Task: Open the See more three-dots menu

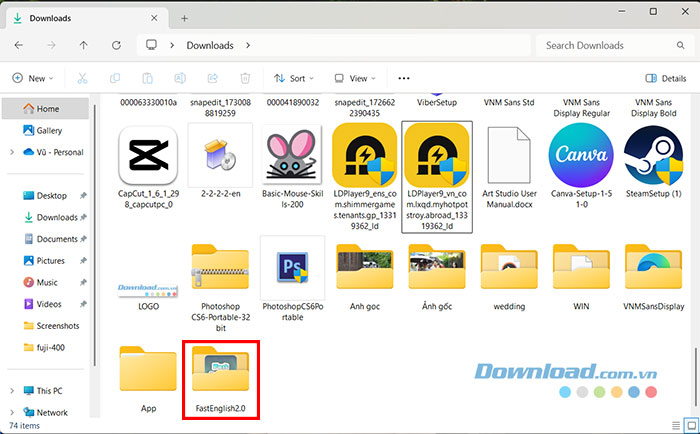Action: tap(404, 78)
